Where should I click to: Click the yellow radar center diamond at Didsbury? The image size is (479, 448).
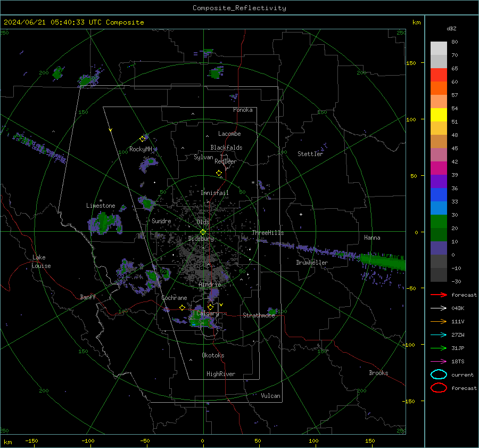[x=203, y=232]
